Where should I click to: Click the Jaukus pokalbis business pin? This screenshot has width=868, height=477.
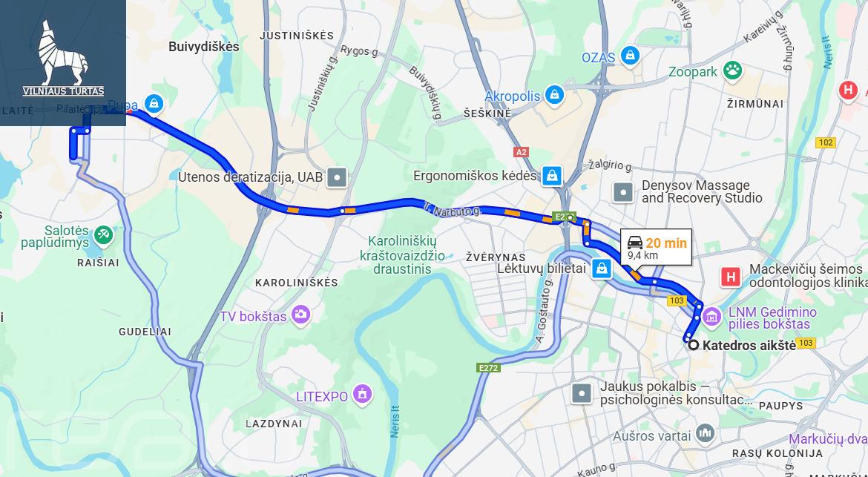click(x=582, y=393)
